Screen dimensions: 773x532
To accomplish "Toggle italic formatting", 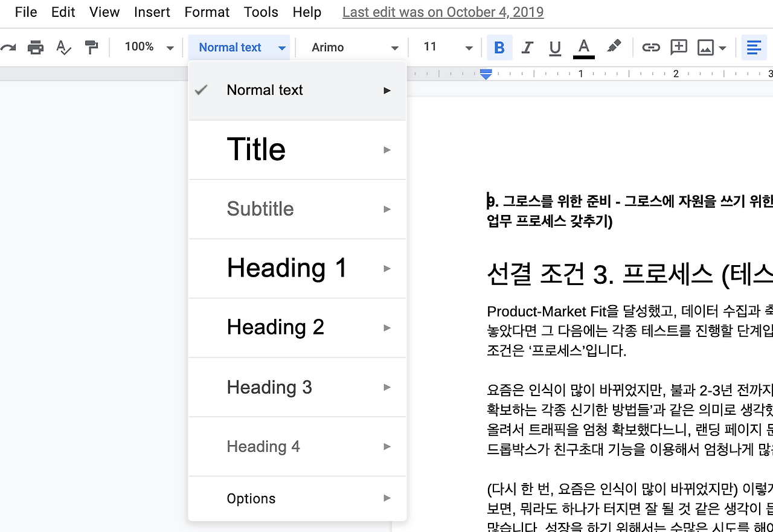I will (x=527, y=47).
